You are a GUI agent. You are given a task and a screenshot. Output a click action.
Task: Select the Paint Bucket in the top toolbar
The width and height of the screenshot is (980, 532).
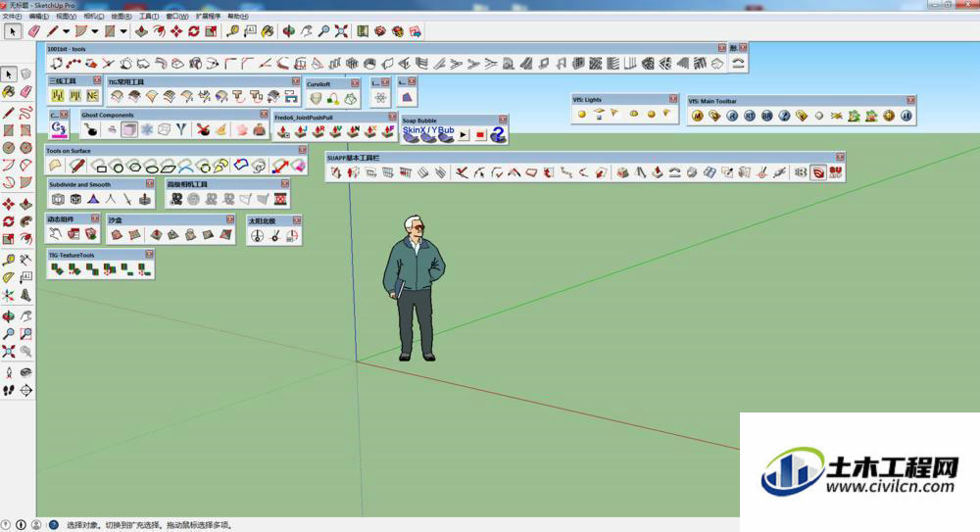pos(268,31)
